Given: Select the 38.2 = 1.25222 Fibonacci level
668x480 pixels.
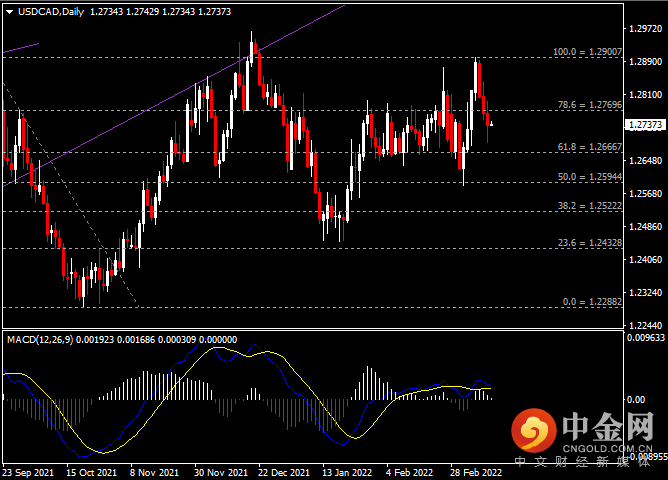Looking at the screenshot, I should (x=590, y=206).
